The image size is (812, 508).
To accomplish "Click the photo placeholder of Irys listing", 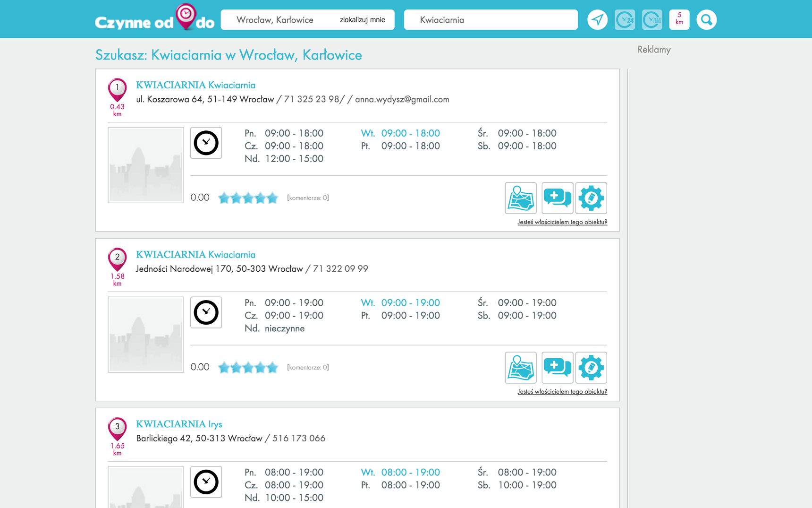I will click(x=146, y=487).
